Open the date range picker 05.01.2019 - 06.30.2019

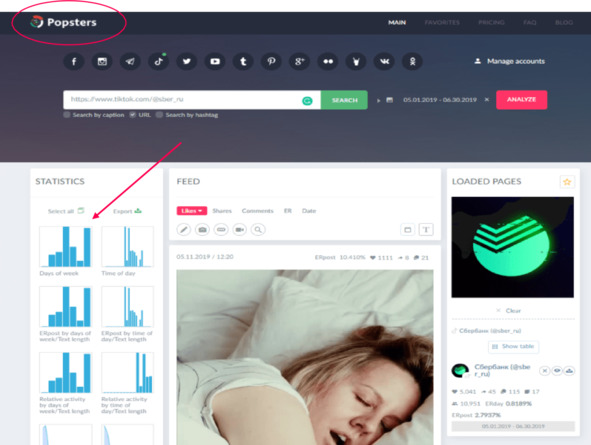[x=440, y=100]
